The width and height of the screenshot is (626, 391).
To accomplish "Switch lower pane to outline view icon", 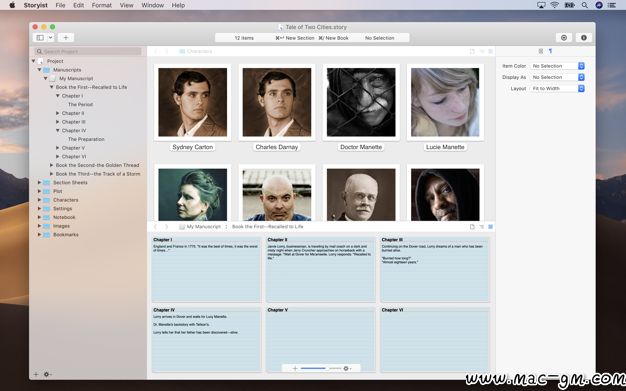I will tap(481, 226).
